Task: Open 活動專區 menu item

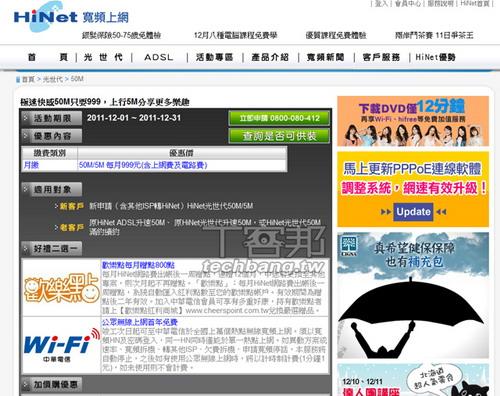Action: 214,57
